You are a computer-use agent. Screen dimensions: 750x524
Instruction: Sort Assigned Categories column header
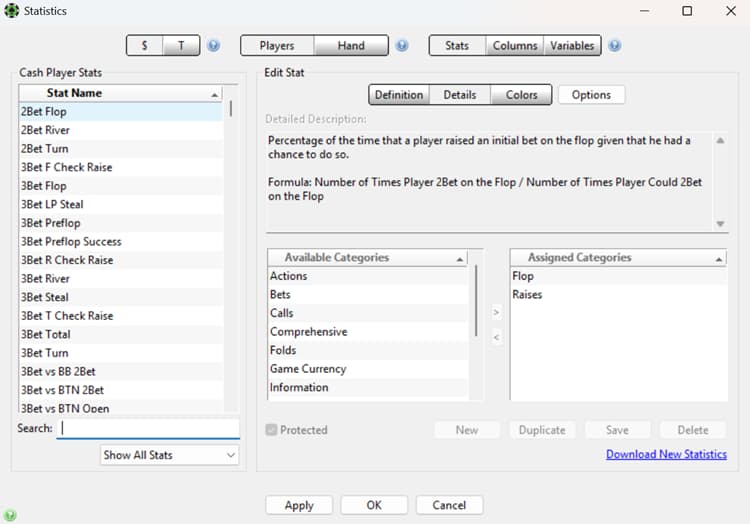[618, 257]
